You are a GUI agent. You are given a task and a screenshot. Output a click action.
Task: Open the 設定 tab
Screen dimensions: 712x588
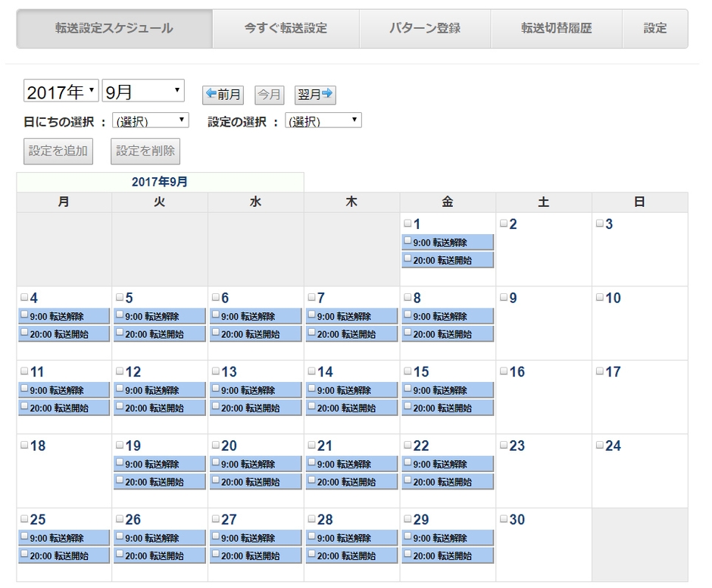point(655,29)
